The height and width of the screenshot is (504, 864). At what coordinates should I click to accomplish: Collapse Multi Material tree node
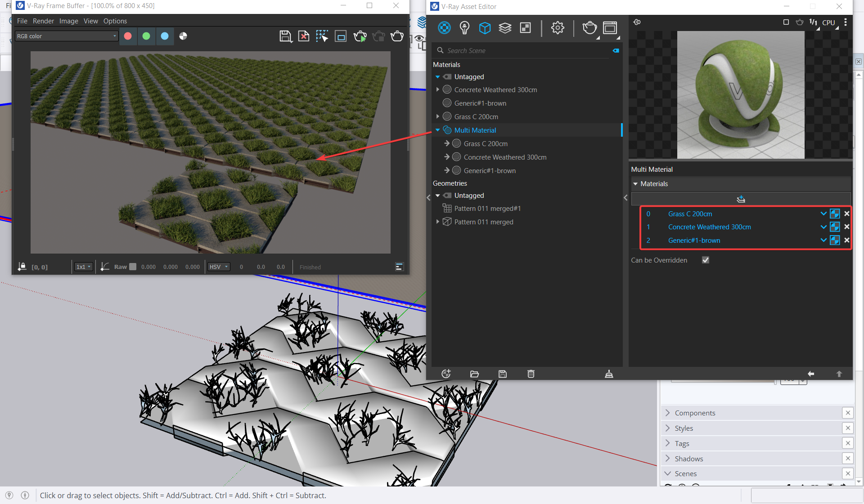(x=437, y=130)
